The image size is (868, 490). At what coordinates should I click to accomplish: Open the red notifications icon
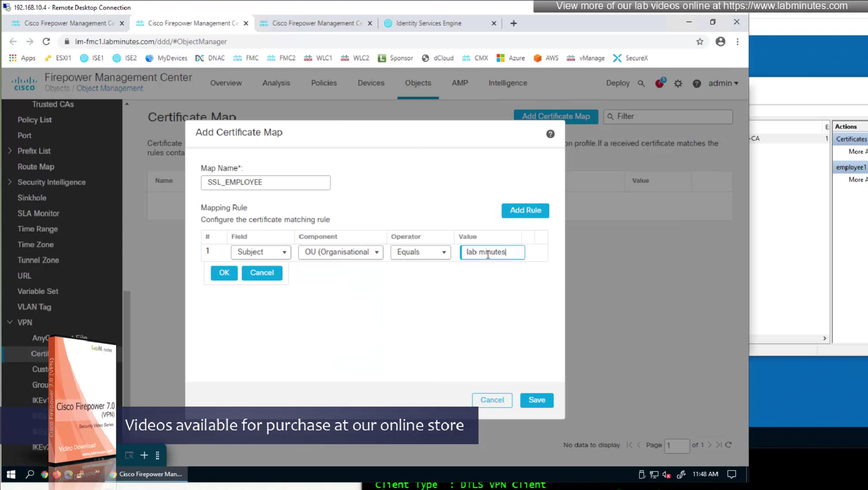659,83
